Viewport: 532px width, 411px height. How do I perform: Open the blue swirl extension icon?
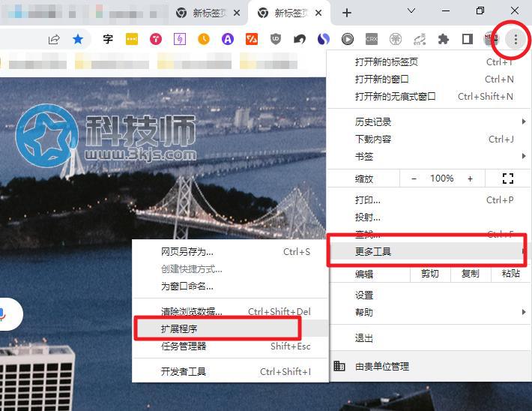point(324,40)
